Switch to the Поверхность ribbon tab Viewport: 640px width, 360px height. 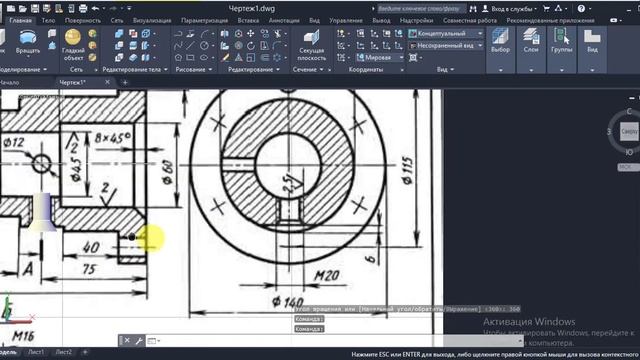(x=82, y=20)
